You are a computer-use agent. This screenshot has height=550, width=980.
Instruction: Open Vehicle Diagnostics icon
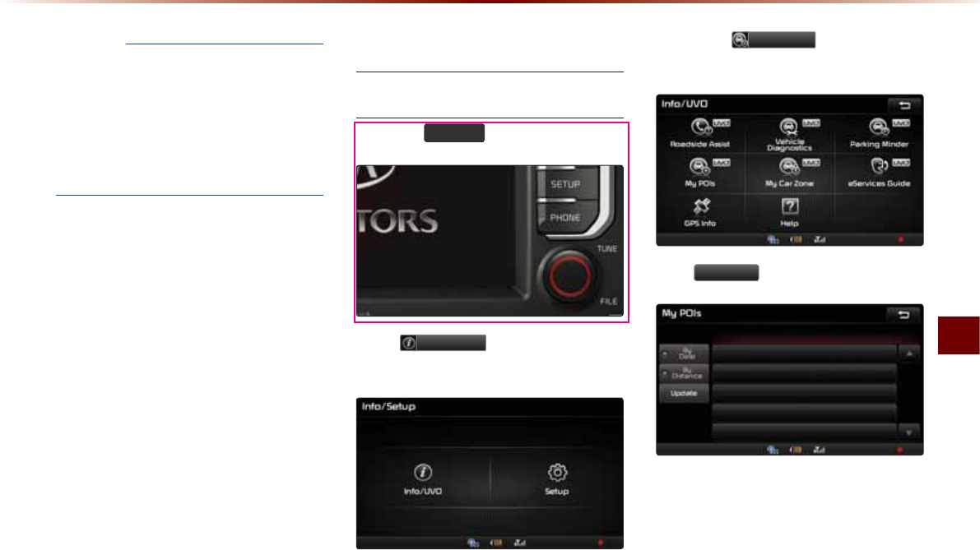[789, 135]
